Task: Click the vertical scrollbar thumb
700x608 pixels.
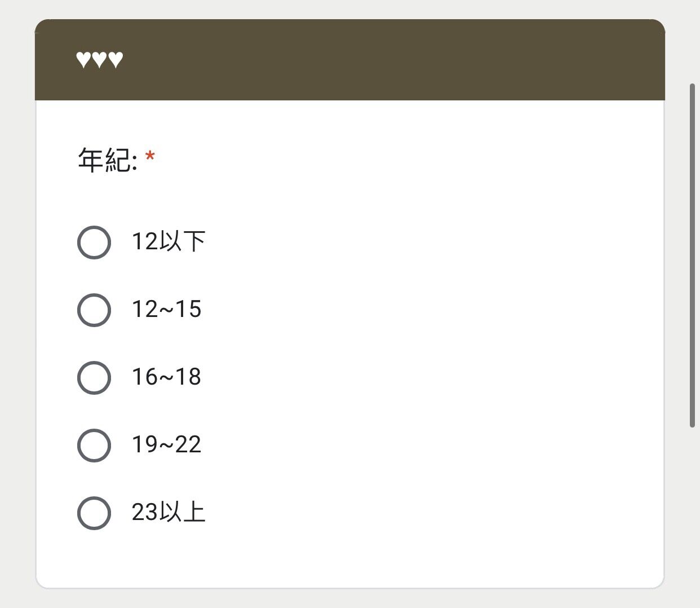Action: (x=692, y=255)
